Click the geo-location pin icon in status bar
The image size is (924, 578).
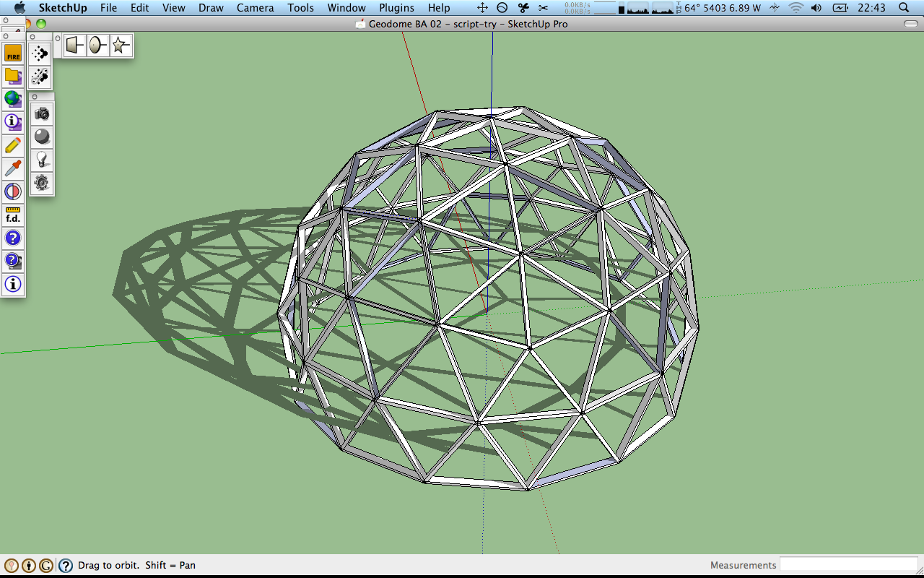tap(12, 566)
